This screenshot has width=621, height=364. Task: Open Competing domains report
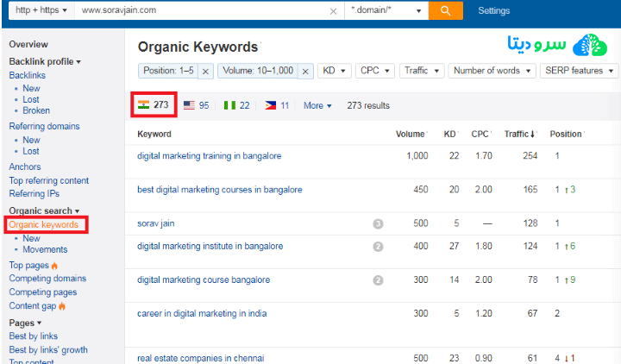tap(47, 279)
